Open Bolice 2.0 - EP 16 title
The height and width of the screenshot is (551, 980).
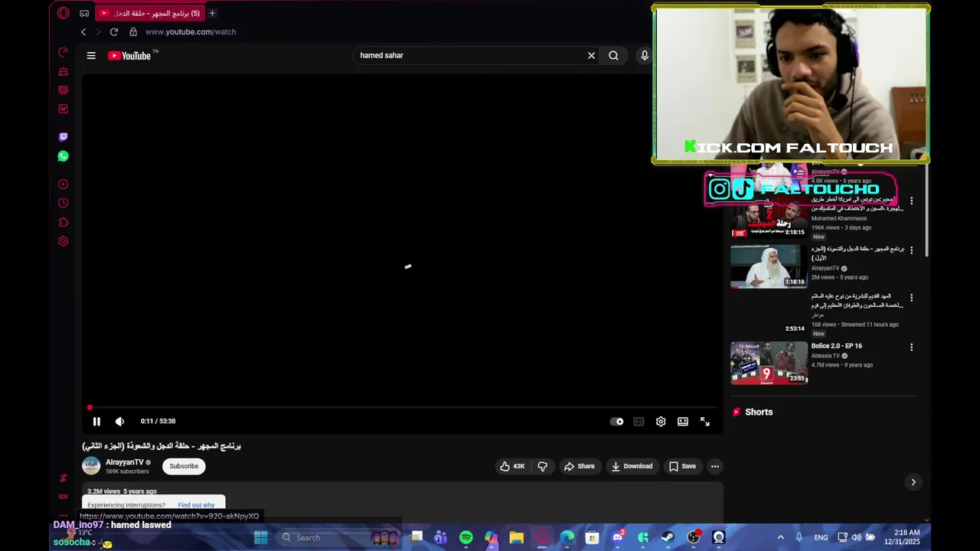[837, 346]
